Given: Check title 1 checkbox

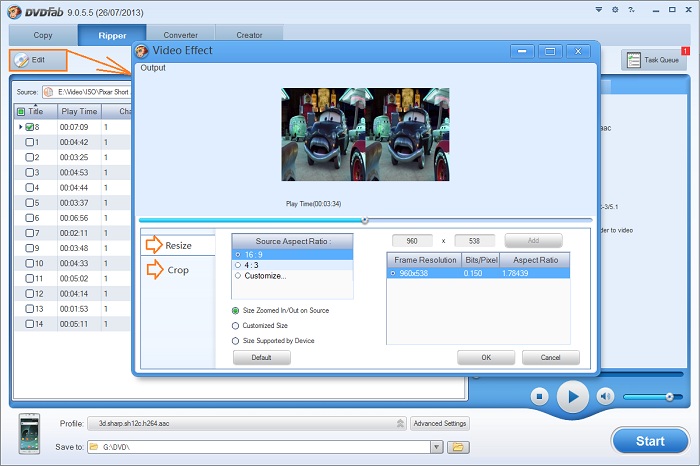Looking at the screenshot, I should click(x=29, y=142).
